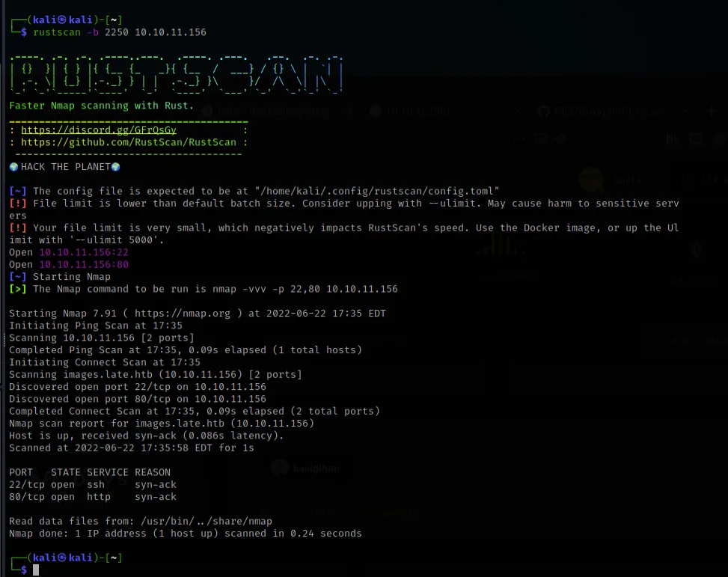This screenshot has width=728, height=577.
Task: Click the globe emoji after HACK THE PLANET
Action: coord(114,166)
